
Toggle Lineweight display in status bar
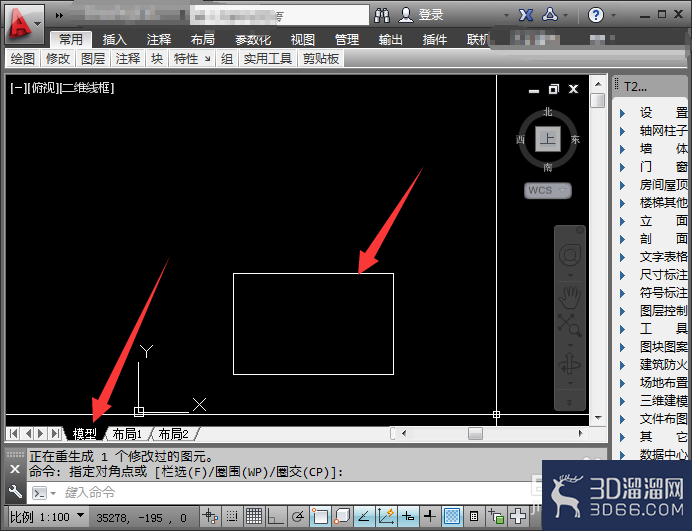pos(430,516)
